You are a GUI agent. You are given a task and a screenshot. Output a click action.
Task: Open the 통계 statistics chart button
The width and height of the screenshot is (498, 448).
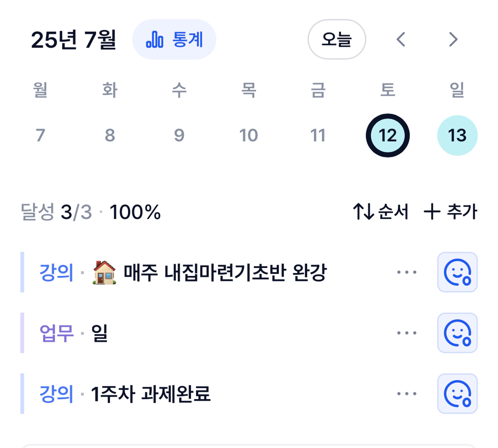(174, 39)
